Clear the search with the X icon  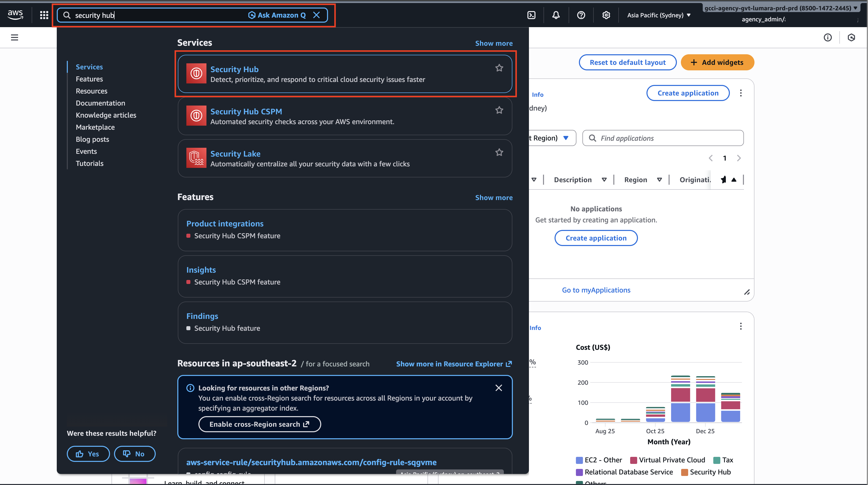point(316,15)
